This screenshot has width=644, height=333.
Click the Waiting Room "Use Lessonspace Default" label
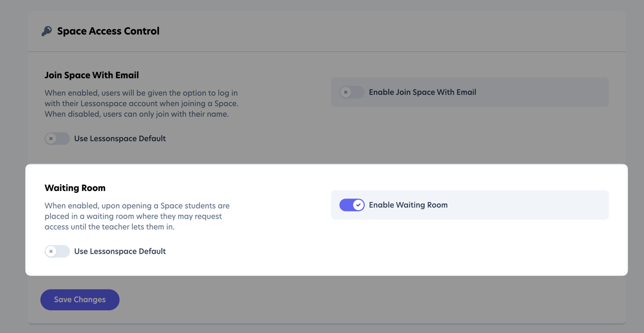pos(120,251)
